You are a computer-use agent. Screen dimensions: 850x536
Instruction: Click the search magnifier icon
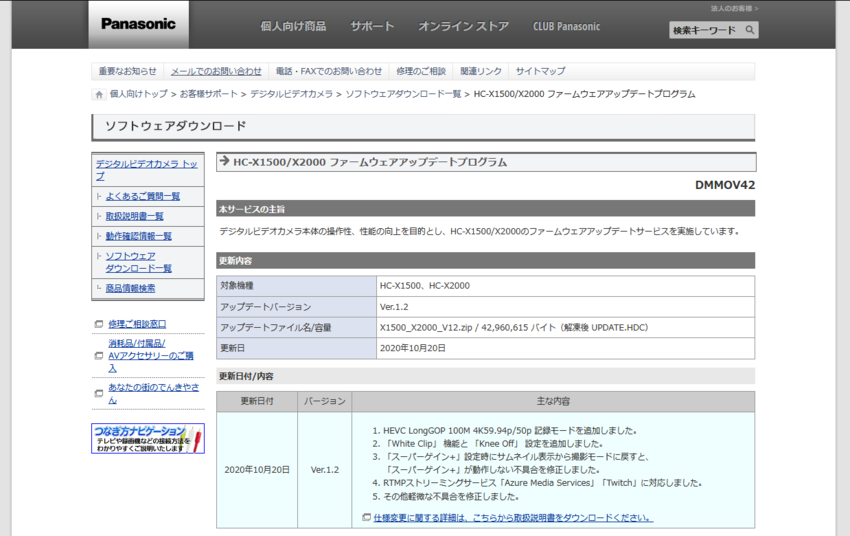750,30
